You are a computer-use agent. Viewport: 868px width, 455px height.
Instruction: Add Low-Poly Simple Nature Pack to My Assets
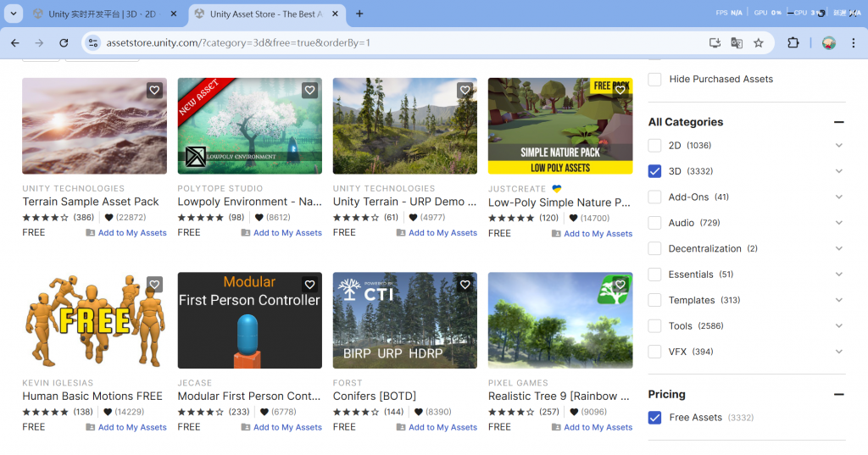(x=592, y=234)
